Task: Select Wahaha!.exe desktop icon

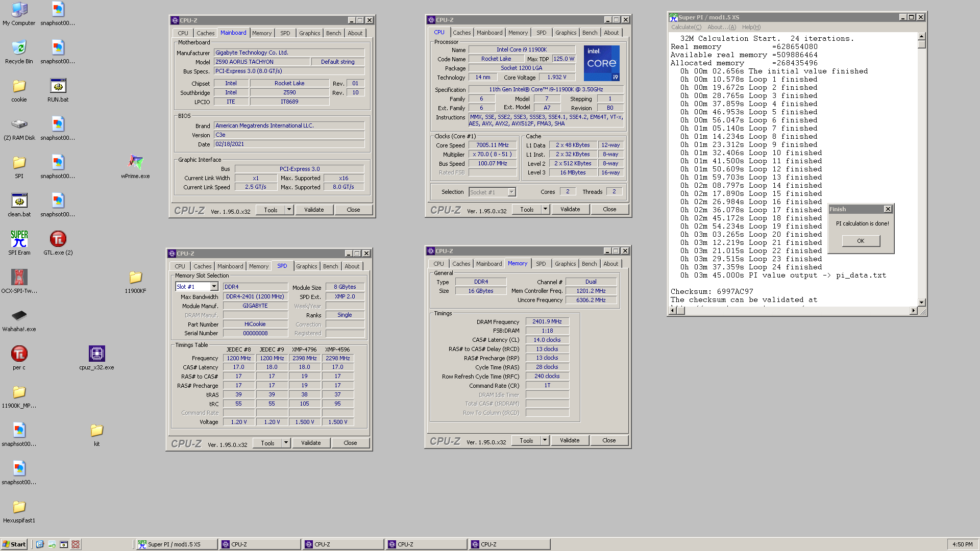Action: pyautogui.click(x=19, y=320)
